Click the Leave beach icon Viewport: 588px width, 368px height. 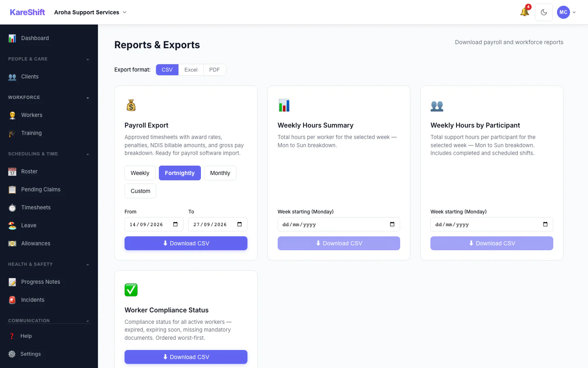12,225
